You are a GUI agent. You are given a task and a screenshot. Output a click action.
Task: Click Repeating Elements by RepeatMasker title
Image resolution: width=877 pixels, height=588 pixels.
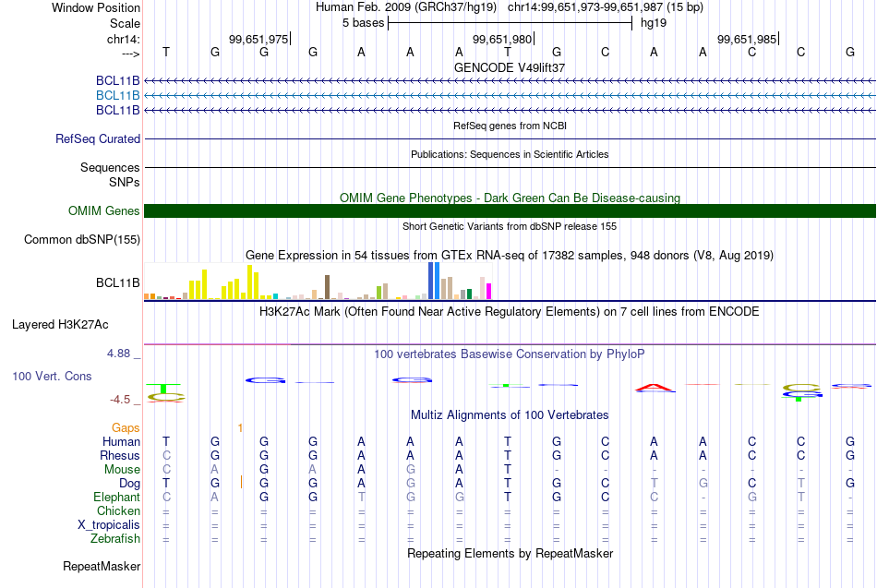(x=510, y=553)
